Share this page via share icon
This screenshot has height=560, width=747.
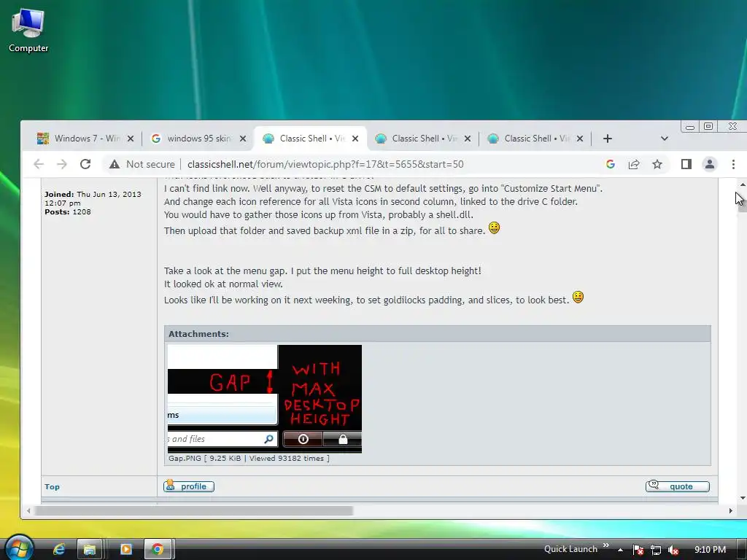click(x=634, y=164)
